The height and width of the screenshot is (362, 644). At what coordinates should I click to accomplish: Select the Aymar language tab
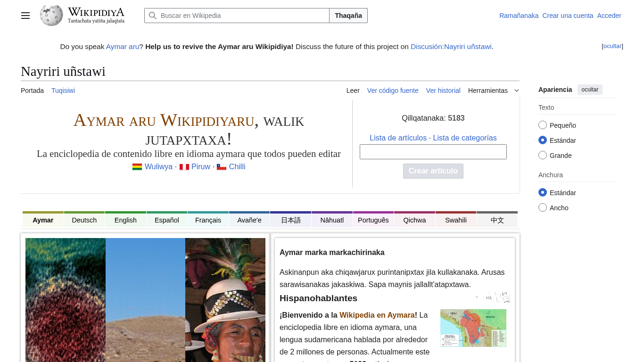pos(43,220)
